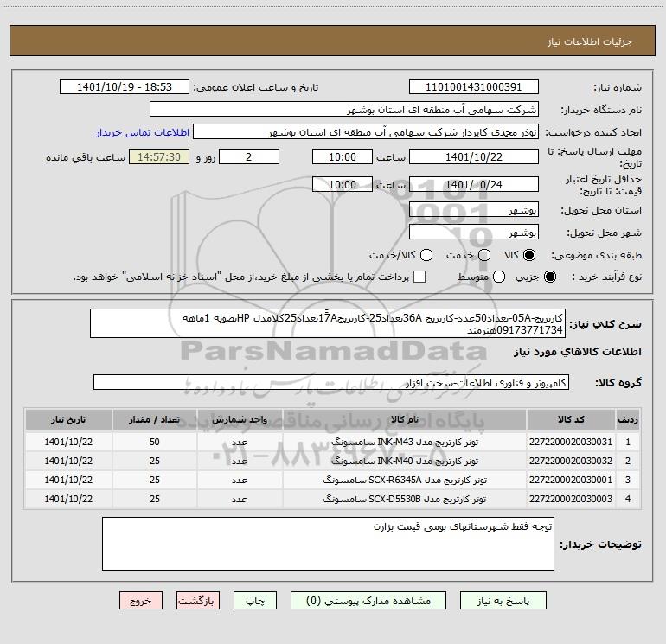Click the INK-M40 toner cartridge name

(x=405, y=461)
